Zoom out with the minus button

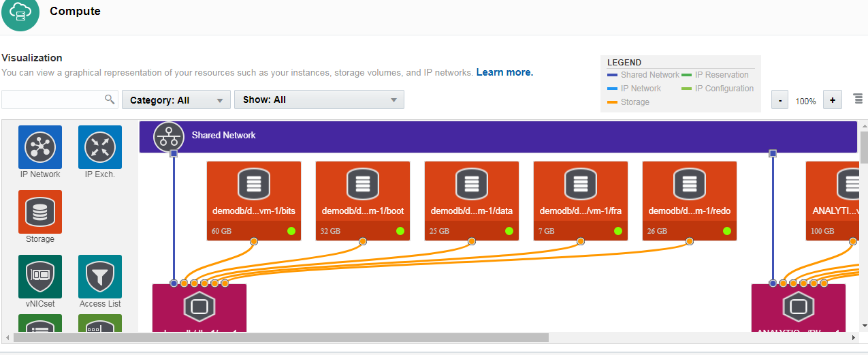780,100
